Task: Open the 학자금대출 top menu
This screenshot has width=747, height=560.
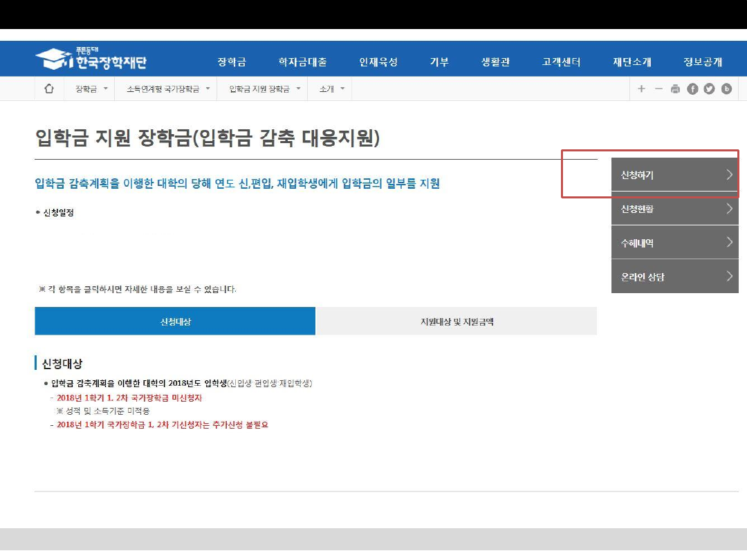Action: click(302, 62)
